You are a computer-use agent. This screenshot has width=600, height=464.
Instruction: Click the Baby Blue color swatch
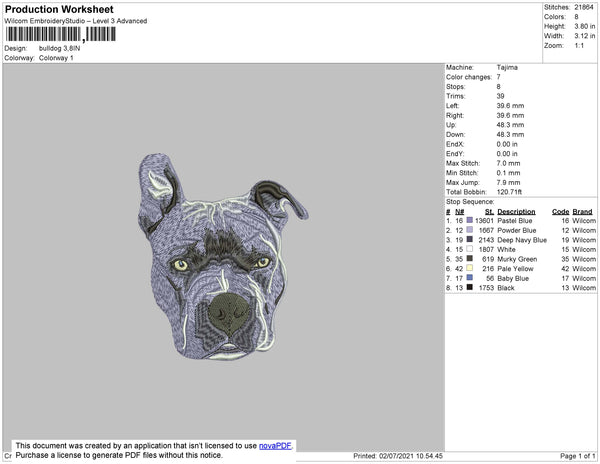point(470,278)
